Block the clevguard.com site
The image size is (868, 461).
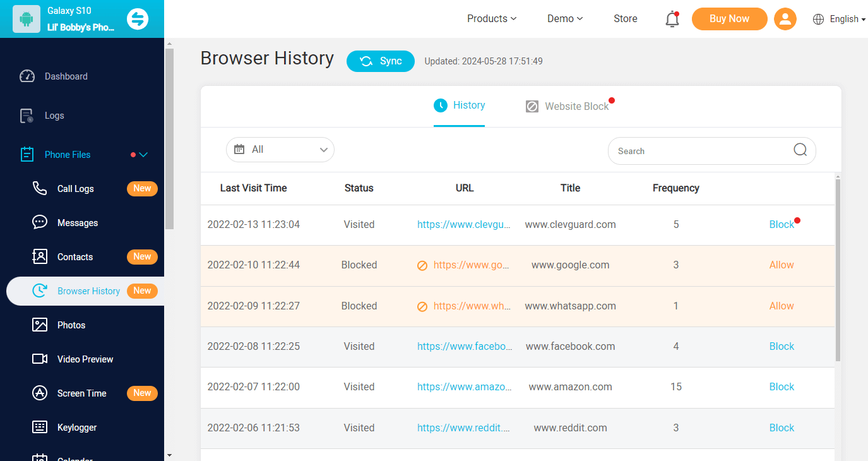pos(782,225)
